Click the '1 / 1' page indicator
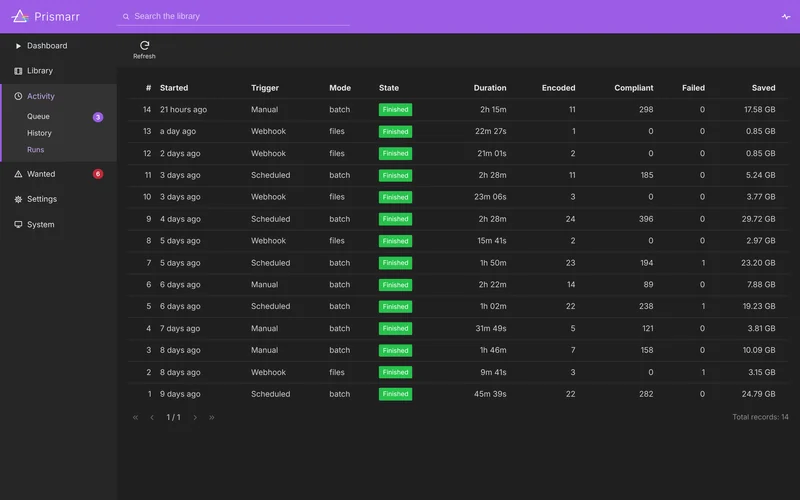800x500 pixels. pyautogui.click(x=173, y=417)
